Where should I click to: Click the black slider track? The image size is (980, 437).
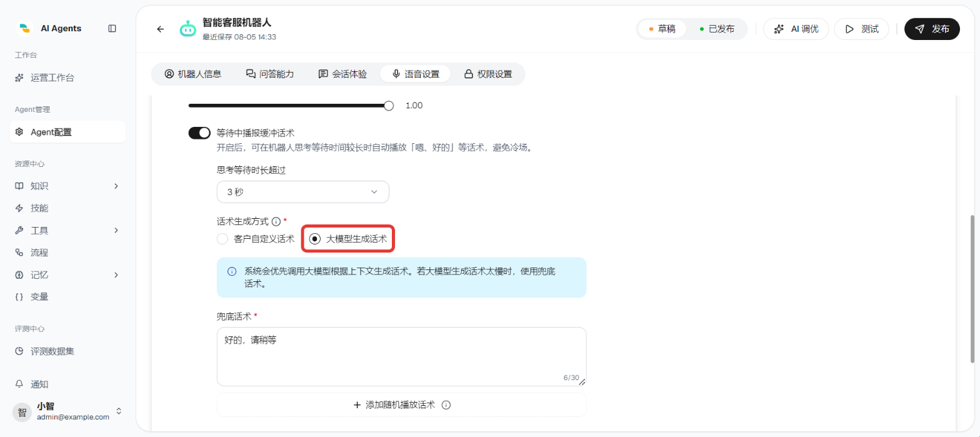click(x=287, y=106)
